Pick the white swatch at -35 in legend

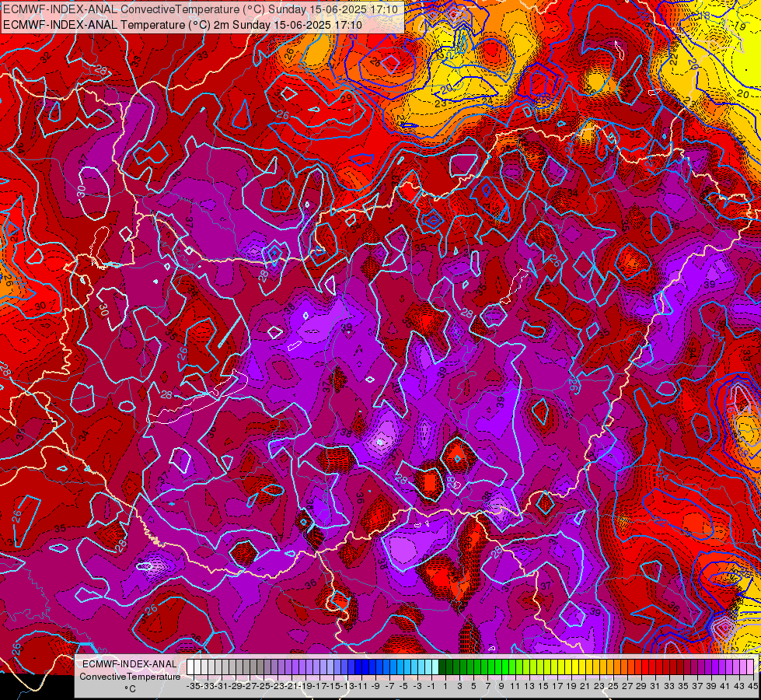click(x=190, y=667)
